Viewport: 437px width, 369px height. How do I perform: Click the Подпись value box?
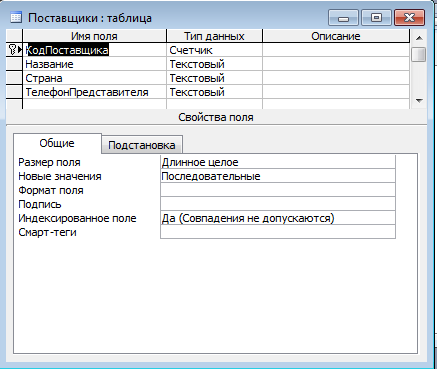pyautogui.click(x=278, y=204)
